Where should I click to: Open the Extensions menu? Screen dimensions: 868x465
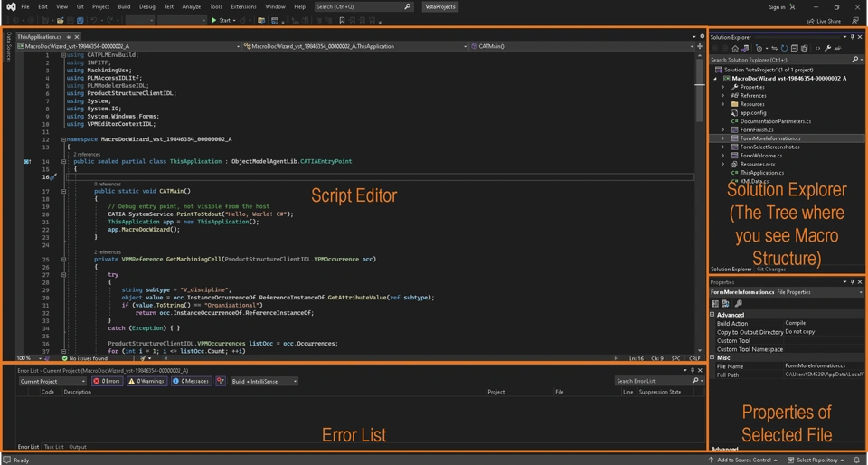[243, 6]
